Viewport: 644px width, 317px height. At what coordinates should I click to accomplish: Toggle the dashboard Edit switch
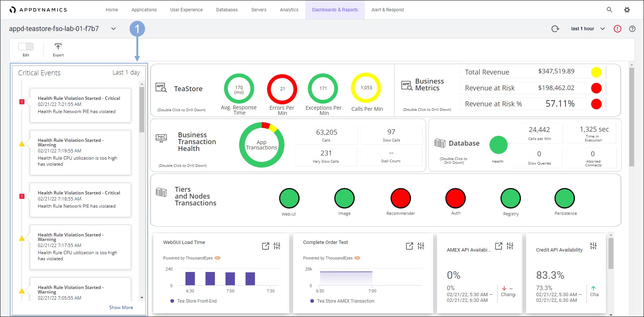click(26, 47)
